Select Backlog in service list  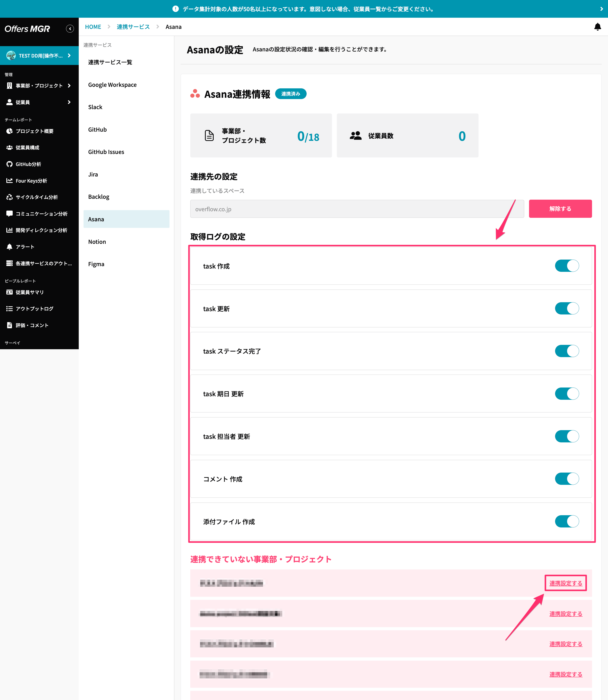tap(126, 197)
